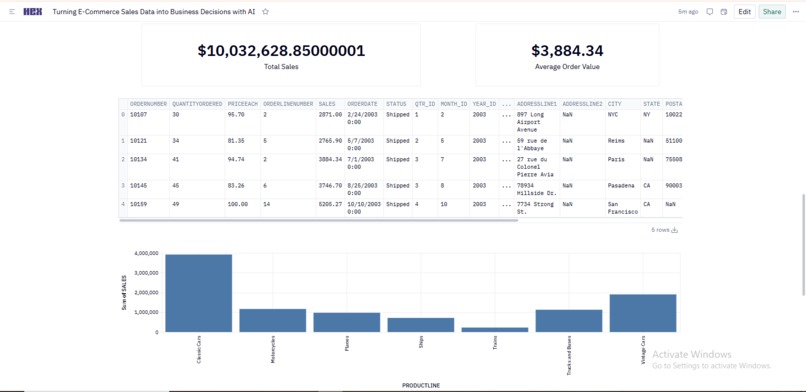Screen dimensions: 806x392
Task: Select city cell Paris
Action: [622, 166]
